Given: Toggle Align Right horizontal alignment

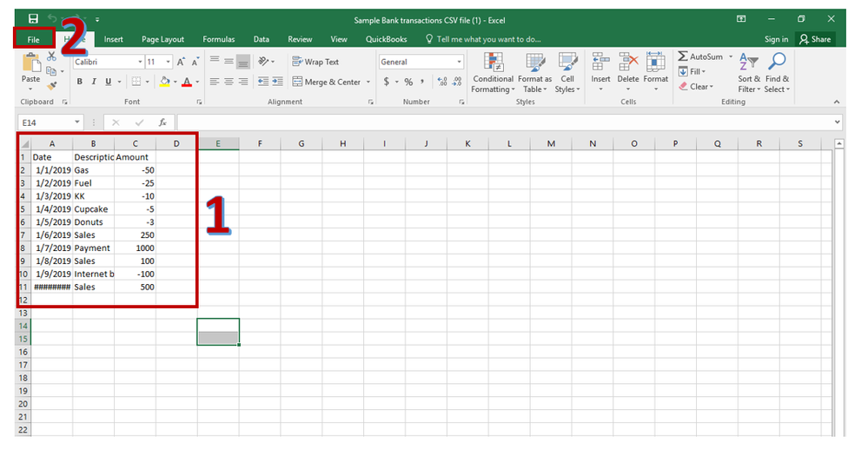Looking at the screenshot, I should point(243,82).
